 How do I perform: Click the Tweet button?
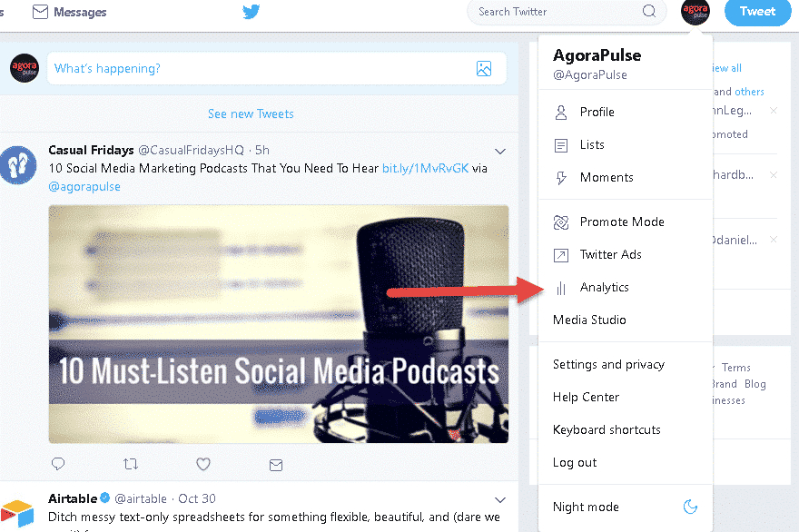(758, 12)
